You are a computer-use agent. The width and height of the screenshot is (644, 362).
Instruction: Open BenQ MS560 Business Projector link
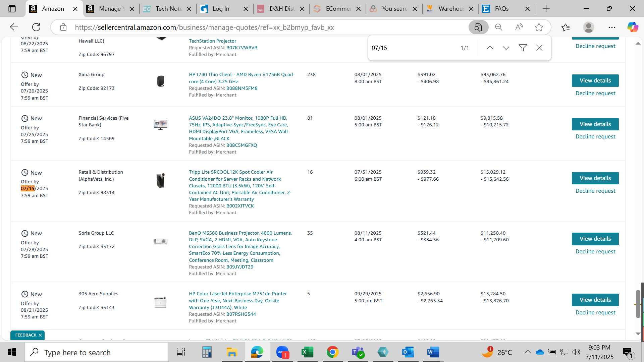pos(240,247)
